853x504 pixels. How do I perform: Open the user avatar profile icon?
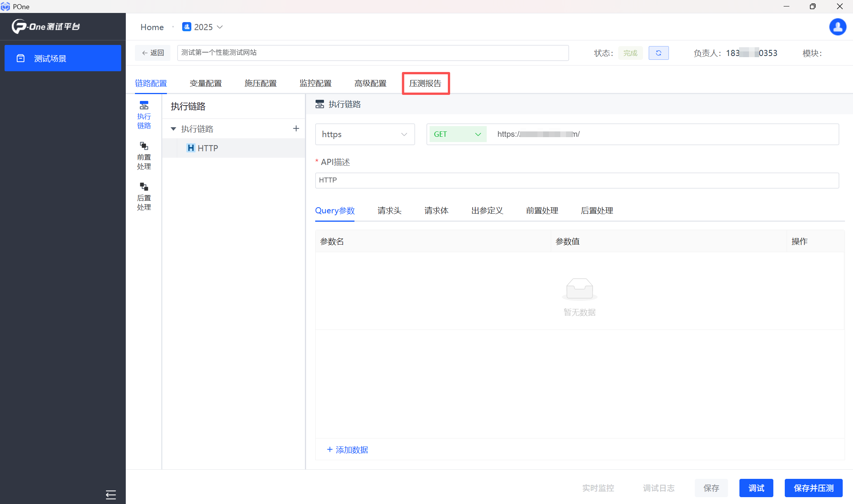[837, 27]
